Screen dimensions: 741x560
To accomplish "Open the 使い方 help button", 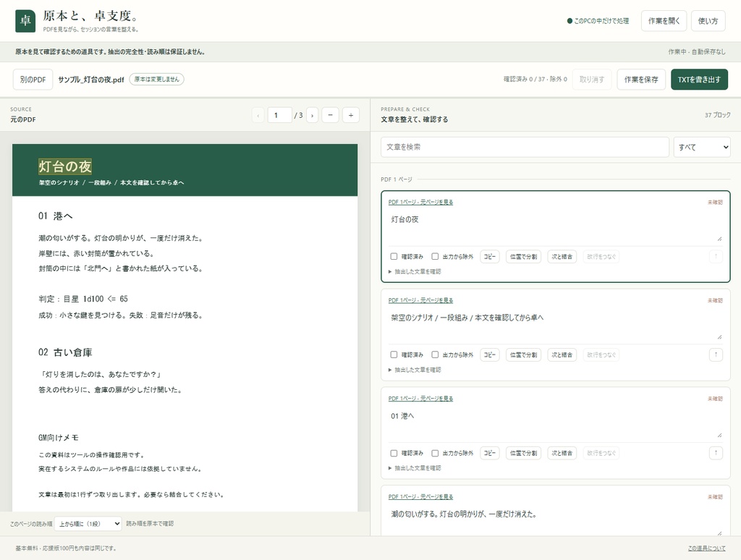I will point(708,21).
